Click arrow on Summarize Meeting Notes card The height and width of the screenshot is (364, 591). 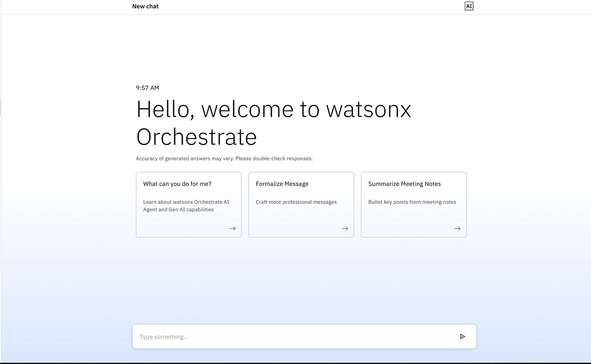pyautogui.click(x=458, y=229)
